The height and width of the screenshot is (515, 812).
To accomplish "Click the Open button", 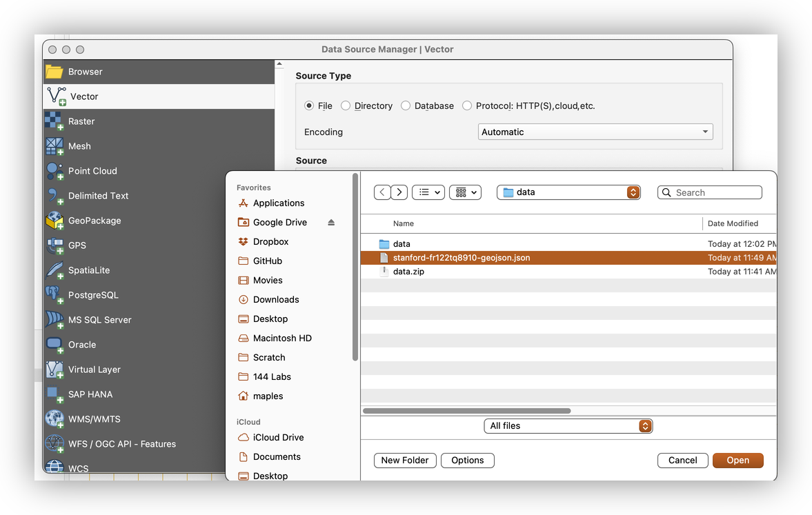I will click(x=737, y=461).
